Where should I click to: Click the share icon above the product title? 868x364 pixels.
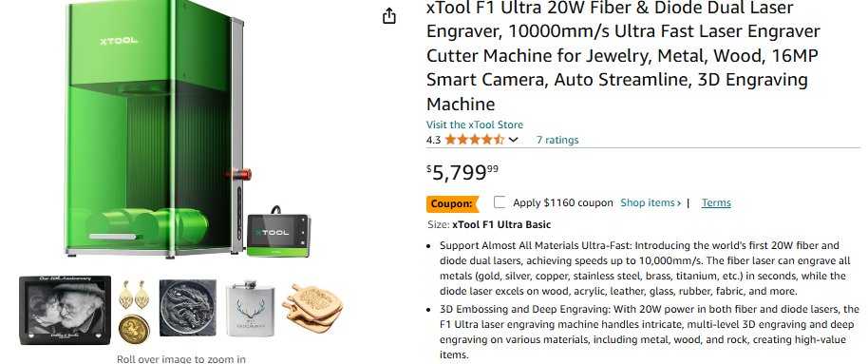point(389,16)
